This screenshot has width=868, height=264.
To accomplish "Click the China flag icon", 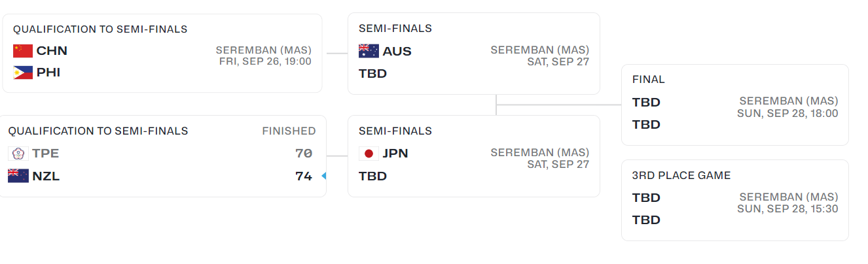I will point(23,51).
